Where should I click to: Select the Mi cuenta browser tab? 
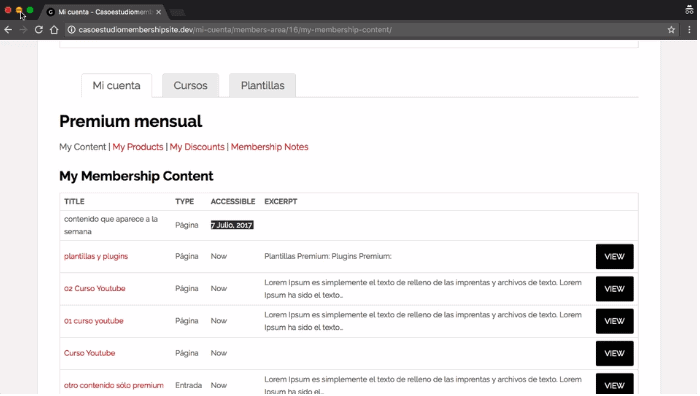(x=104, y=12)
